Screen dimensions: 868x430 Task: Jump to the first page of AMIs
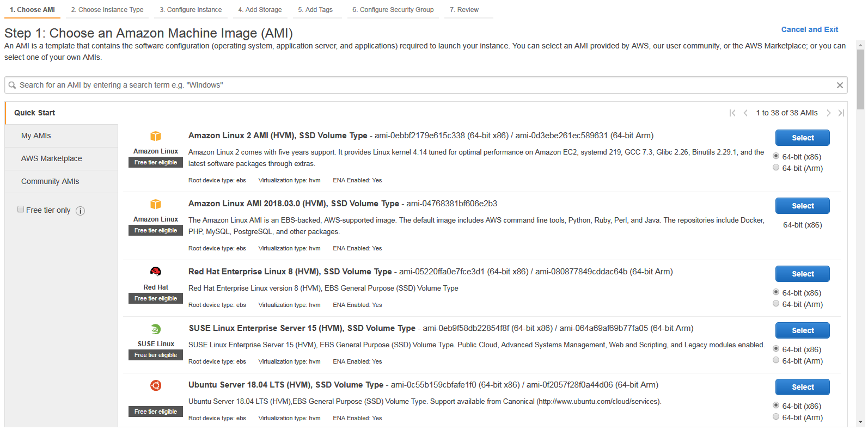(x=732, y=113)
